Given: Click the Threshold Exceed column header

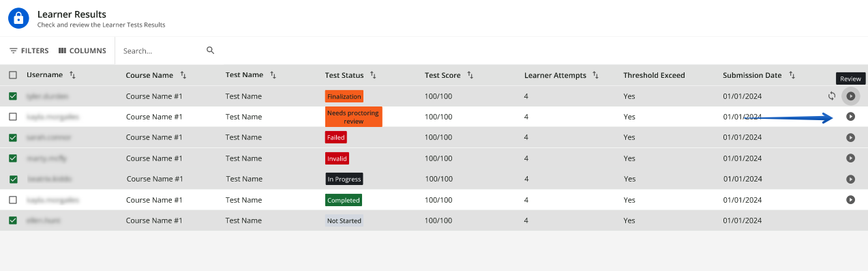Looking at the screenshot, I should (x=654, y=75).
